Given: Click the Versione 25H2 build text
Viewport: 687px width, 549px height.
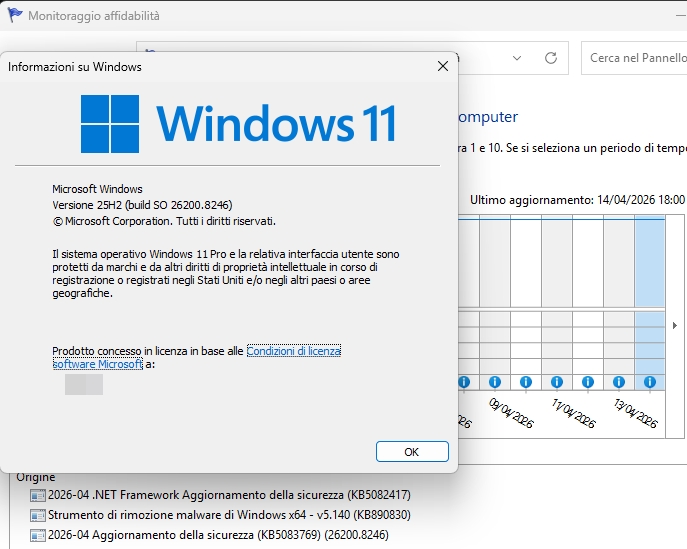Looking at the screenshot, I should [142, 205].
